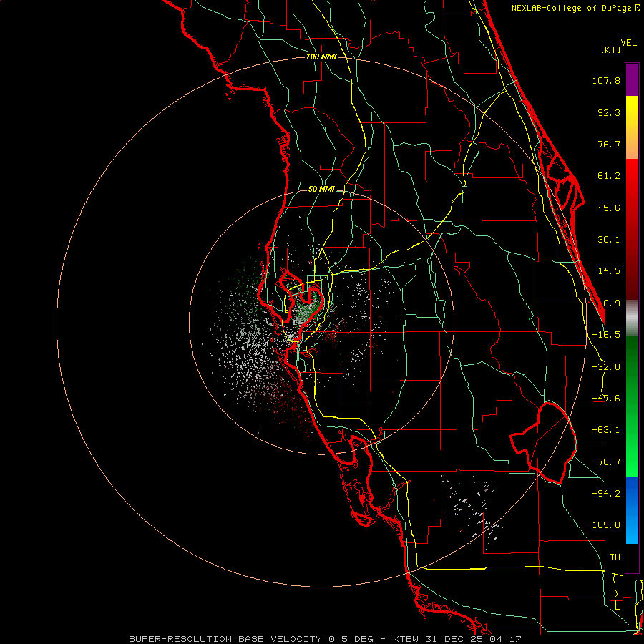644x644 pixels.
Task: Select the -47.6 scale label
Action: point(606,399)
